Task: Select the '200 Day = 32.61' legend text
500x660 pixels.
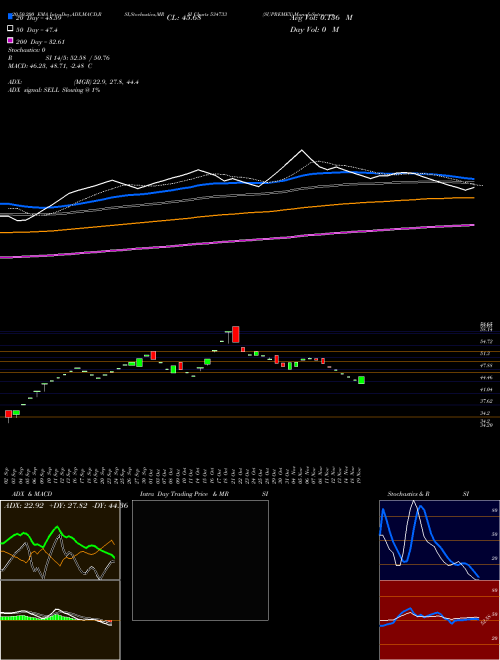Action: tap(40, 42)
